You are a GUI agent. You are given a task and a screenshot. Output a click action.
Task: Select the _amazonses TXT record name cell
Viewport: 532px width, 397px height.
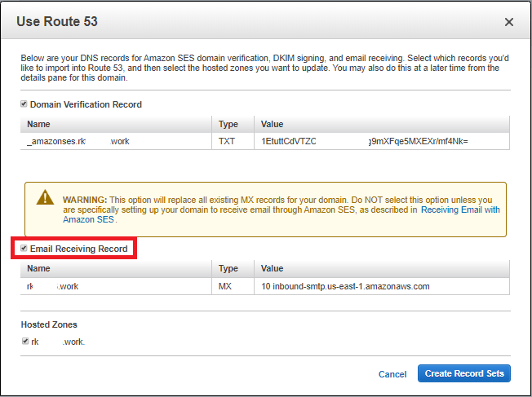coord(116,141)
